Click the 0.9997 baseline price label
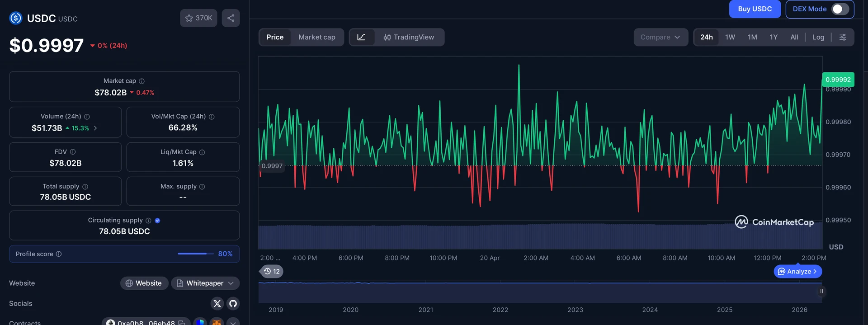 [272, 166]
